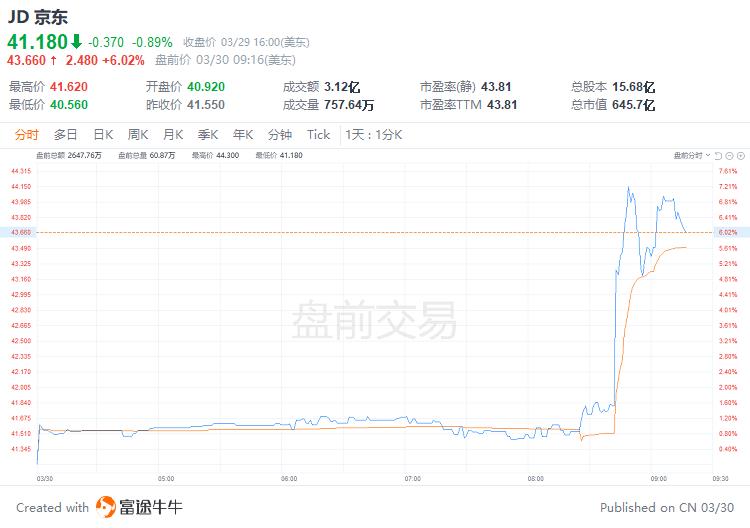The width and height of the screenshot is (750, 528).
Task: Click the 成交量 757.64万 value
Action: [x=349, y=105]
